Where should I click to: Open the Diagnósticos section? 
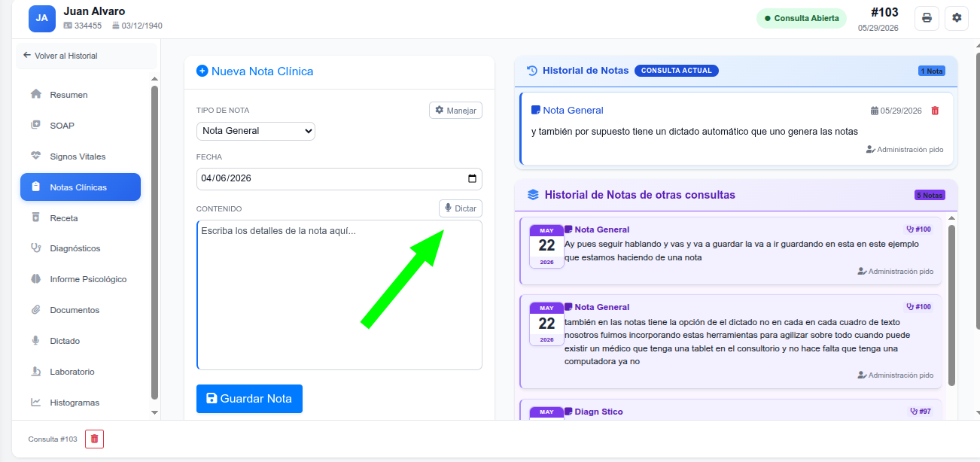[81, 248]
